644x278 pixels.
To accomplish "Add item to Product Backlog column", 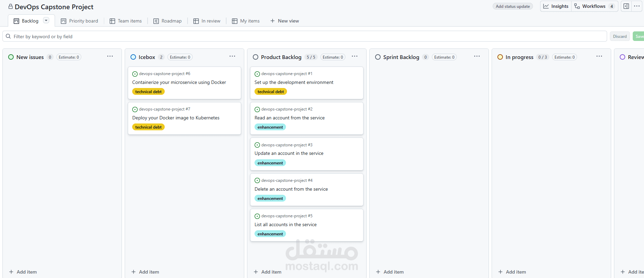I will click(x=268, y=272).
